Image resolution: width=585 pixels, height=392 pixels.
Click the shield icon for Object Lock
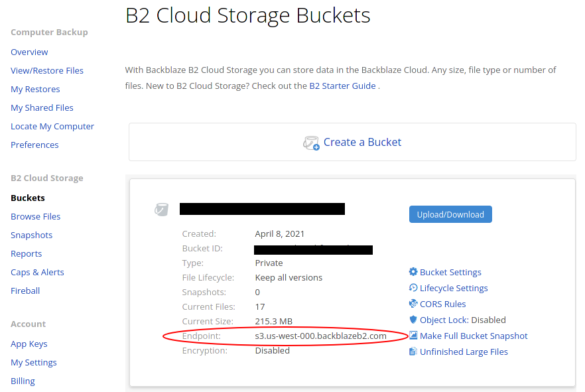click(413, 320)
